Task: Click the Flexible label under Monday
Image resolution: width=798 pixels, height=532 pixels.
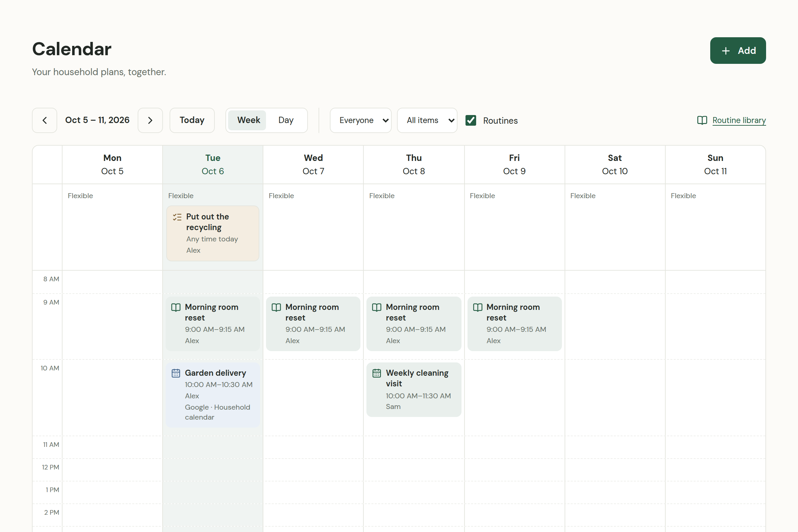Action: (80, 196)
